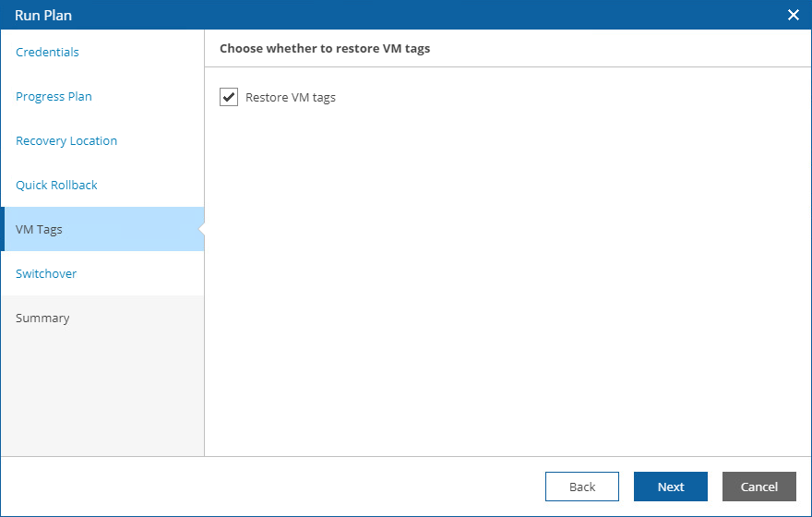Go to the Credentials step
This screenshot has width=812, height=517.
(47, 52)
